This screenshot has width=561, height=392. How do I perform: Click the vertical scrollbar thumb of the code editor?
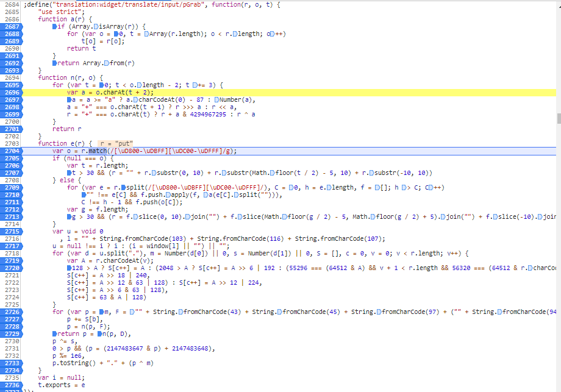(x=559, y=118)
